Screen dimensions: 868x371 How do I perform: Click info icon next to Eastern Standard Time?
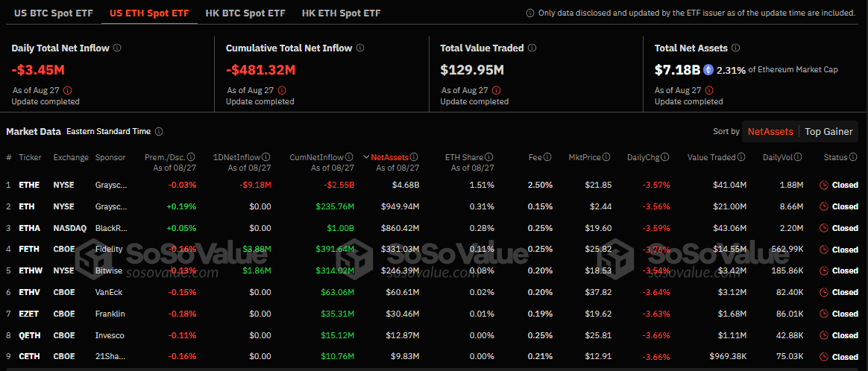(159, 132)
